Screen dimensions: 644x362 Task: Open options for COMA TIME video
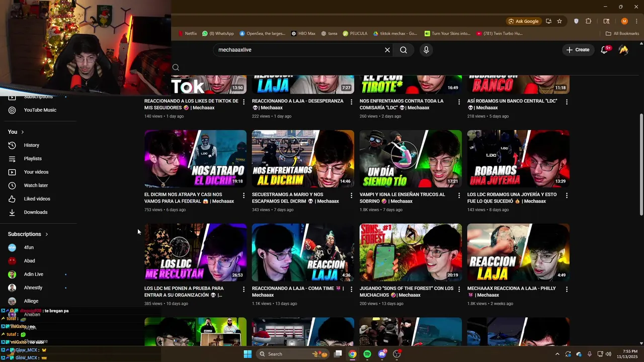point(352,289)
